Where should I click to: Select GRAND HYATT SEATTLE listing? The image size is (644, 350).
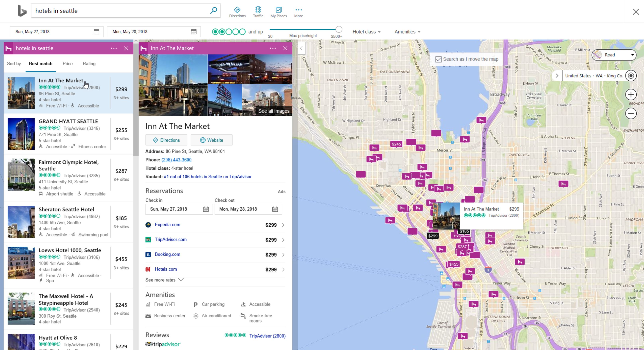tap(69, 134)
